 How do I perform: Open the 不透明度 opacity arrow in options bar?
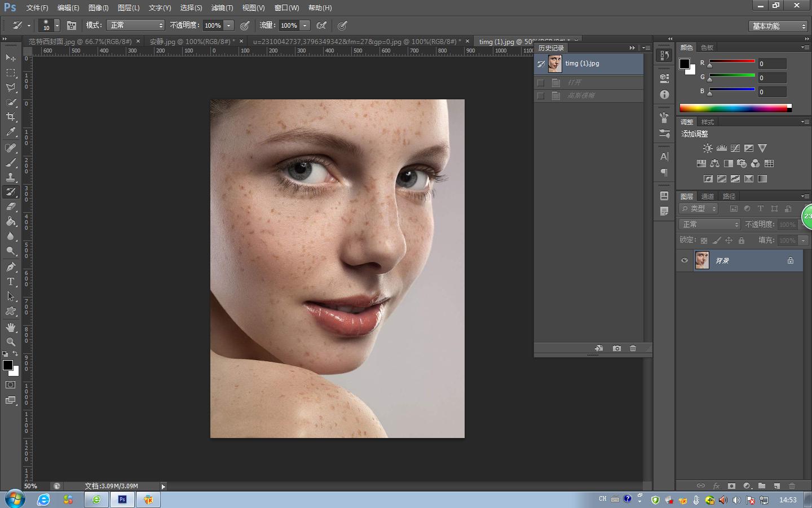[229, 25]
